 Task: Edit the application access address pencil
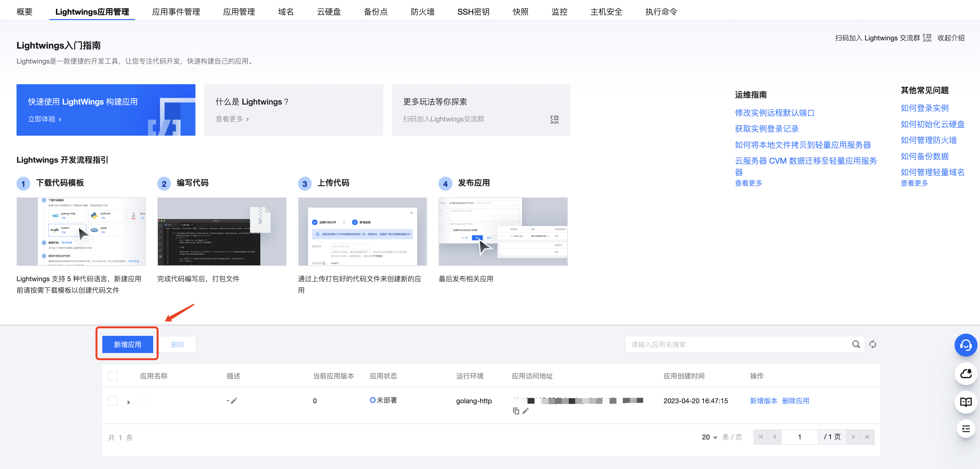click(x=526, y=411)
